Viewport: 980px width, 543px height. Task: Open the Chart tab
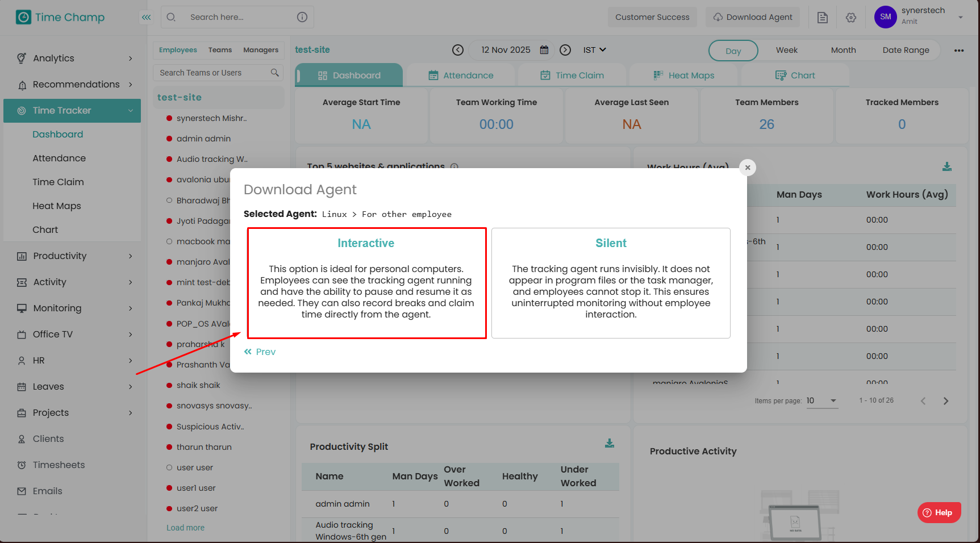point(795,76)
